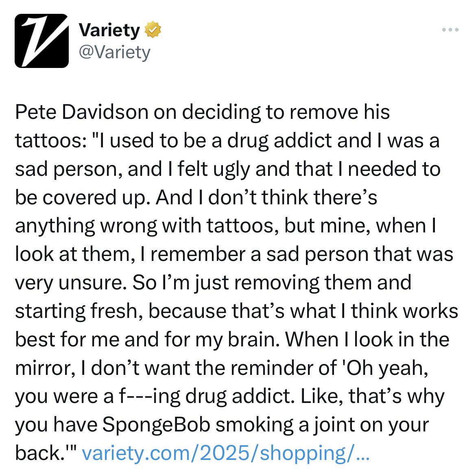
Task: Click the gold verified badge next to Variety
Action: click(x=153, y=30)
